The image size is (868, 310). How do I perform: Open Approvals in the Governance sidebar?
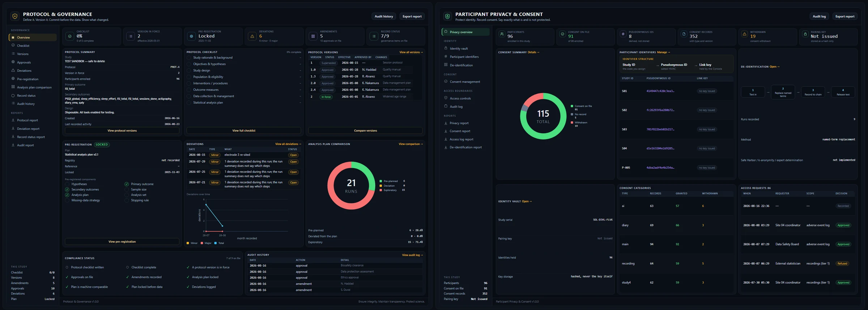point(33,62)
